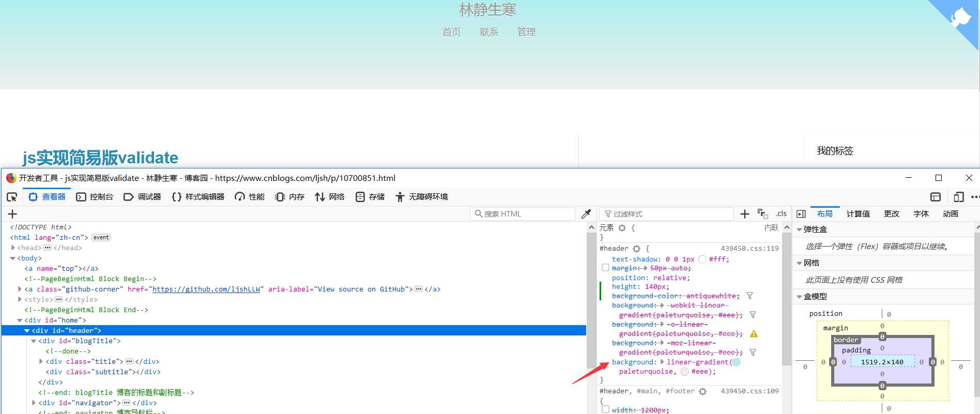Expand the head element node
Image resolution: width=980 pixels, height=414 pixels.
point(13,248)
